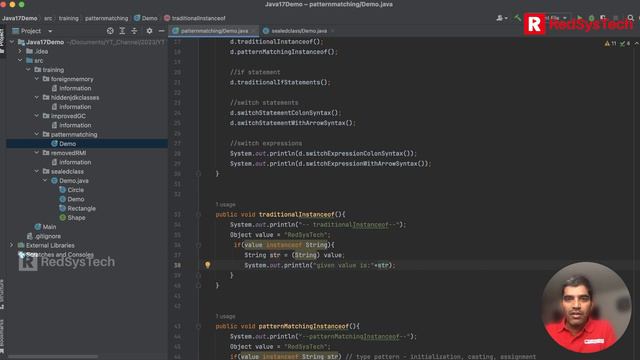Click line number 38 in the gutter
The height and width of the screenshot is (360, 640).
pyautogui.click(x=177, y=265)
